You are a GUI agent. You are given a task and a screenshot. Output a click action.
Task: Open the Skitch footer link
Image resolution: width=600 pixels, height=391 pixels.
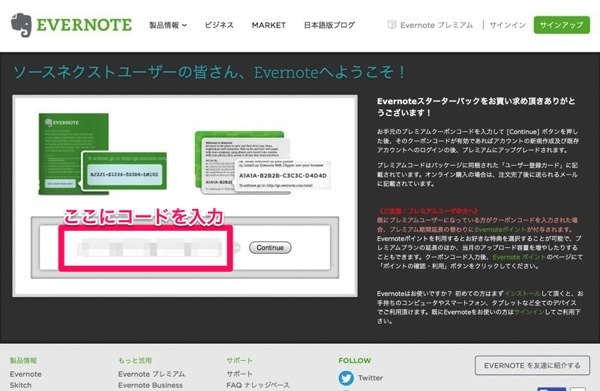21,385
